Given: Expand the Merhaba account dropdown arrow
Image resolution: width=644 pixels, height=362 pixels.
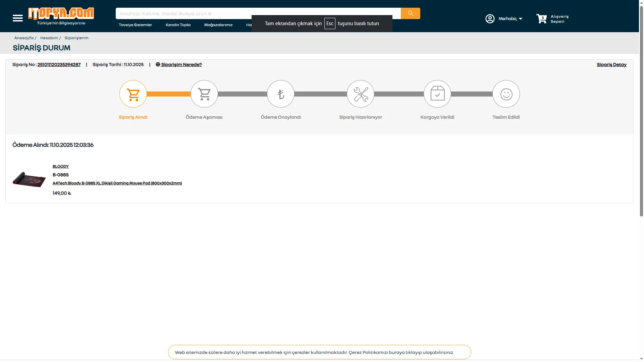Looking at the screenshot, I should tap(521, 19).
